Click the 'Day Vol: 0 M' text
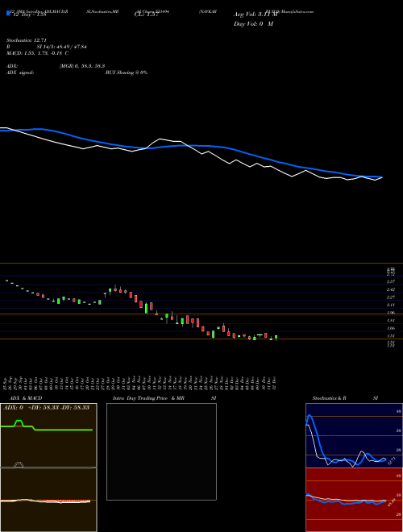This screenshot has height=532, width=403. tap(253, 23)
